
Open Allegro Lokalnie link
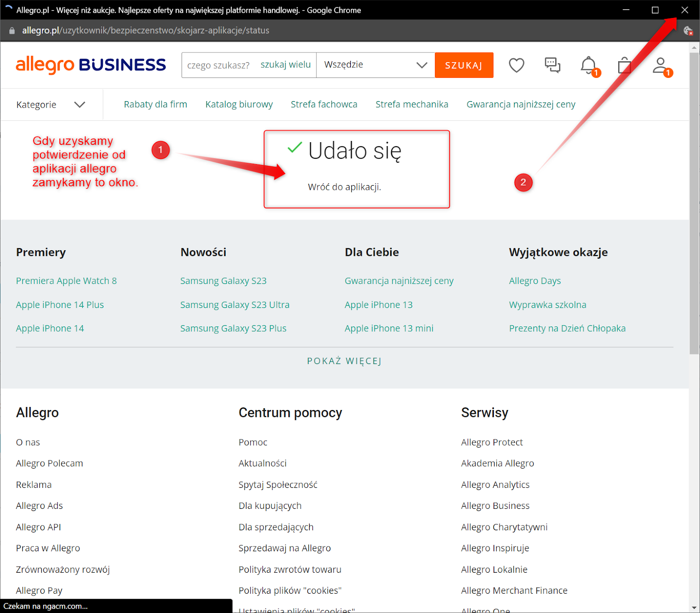click(494, 570)
